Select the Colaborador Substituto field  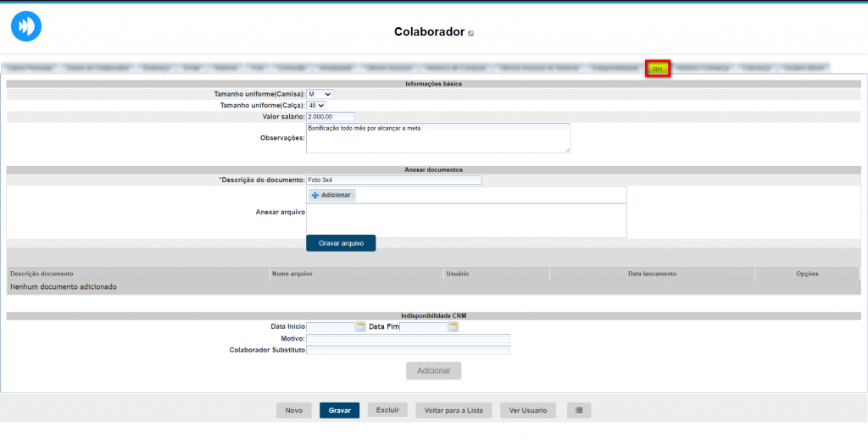coord(408,349)
